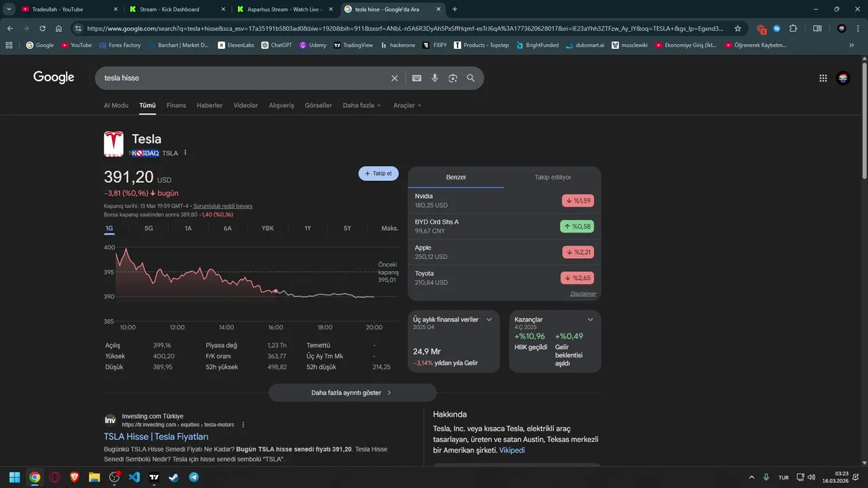
Task: Open the Chrome extensions puzzle icon
Action: point(793,28)
